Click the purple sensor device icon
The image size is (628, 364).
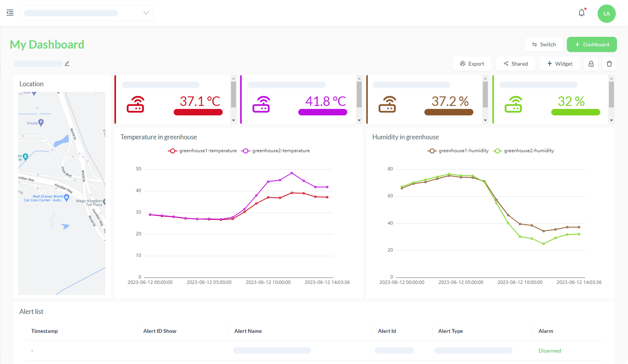[x=261, y=104]
